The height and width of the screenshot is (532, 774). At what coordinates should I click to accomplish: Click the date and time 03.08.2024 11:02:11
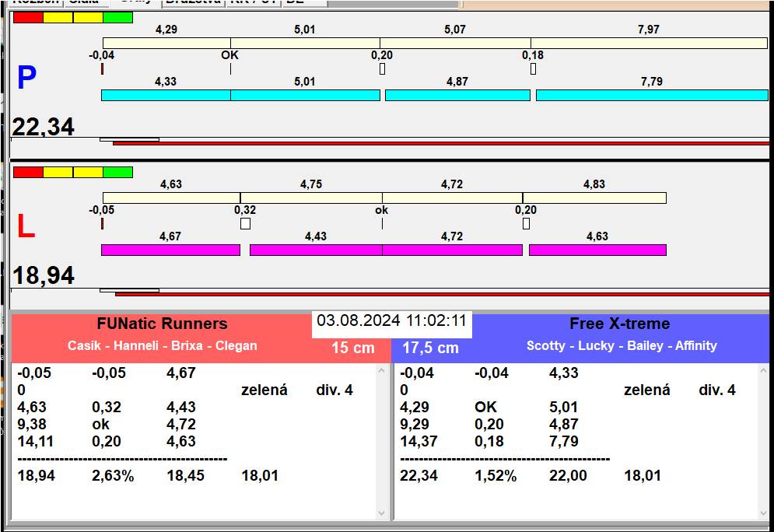[x=391, y=320]
